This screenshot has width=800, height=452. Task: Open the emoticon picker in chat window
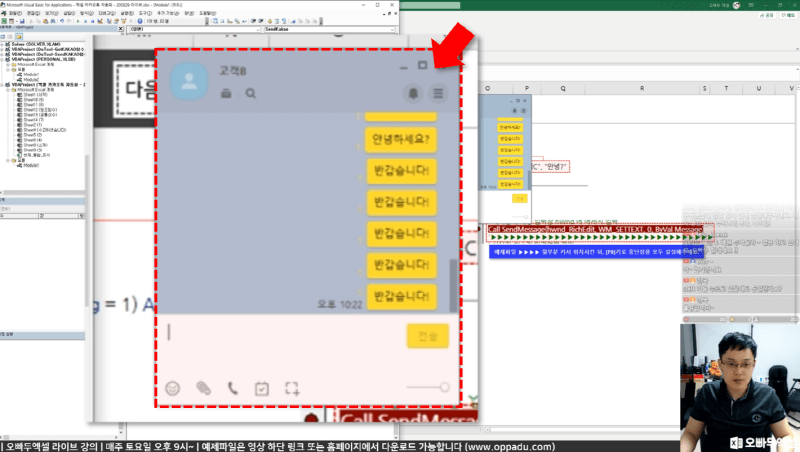pos(173,388)
